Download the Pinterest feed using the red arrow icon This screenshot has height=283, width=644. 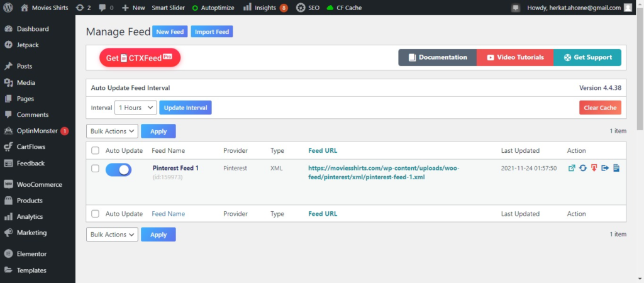[x=594, y=169]
